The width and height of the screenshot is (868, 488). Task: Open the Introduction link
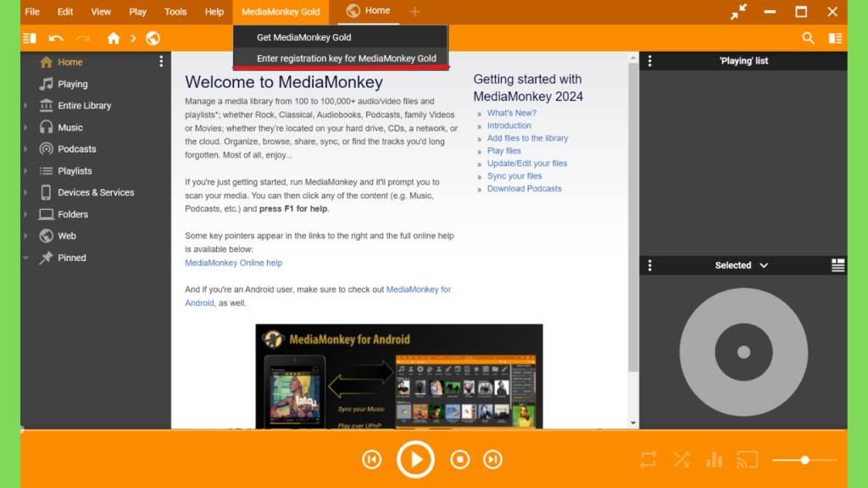click(x=509, y=125)
